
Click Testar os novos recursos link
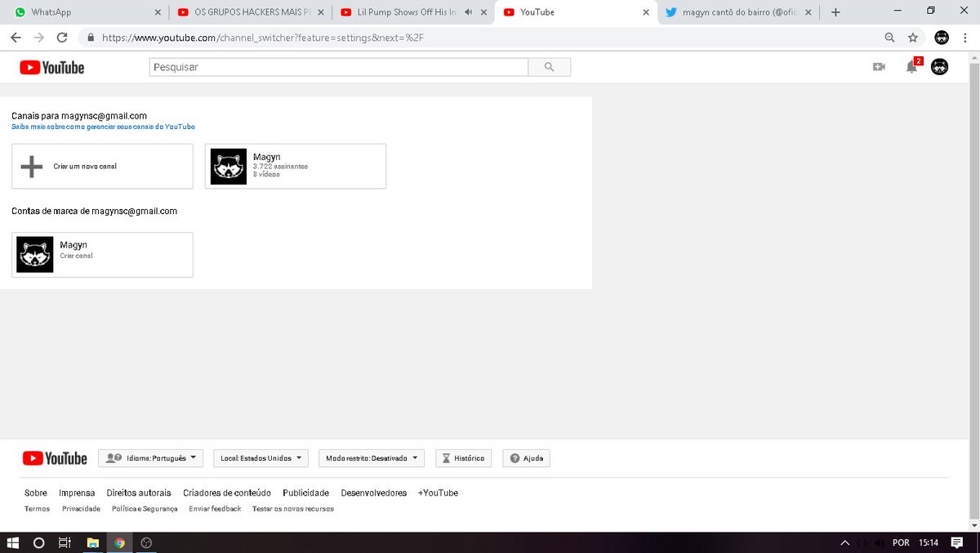(x=293, y=509)
